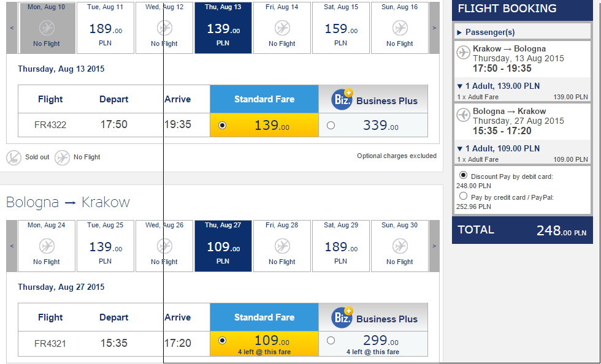Viewport: 601px width, 364px height.
Task: Click no-flight plane icon on Fri, Aug 14
Action: [282, 28]
